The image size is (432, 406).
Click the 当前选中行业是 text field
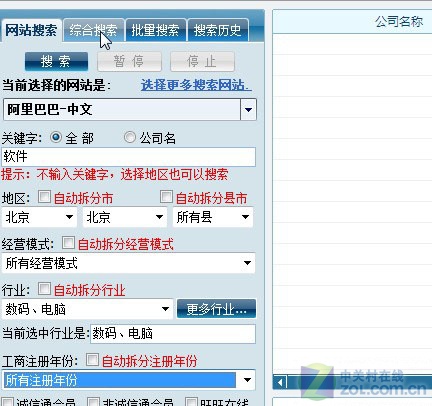click(x=173, y=334)
